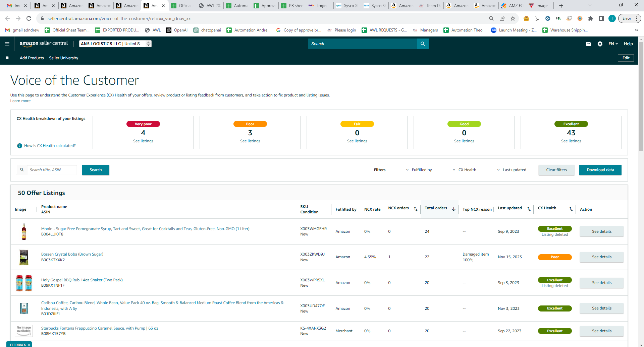Switch to the PR shee browser tab
The height and width of the screenshot is (347, 644).
click(x=292, y=6)
